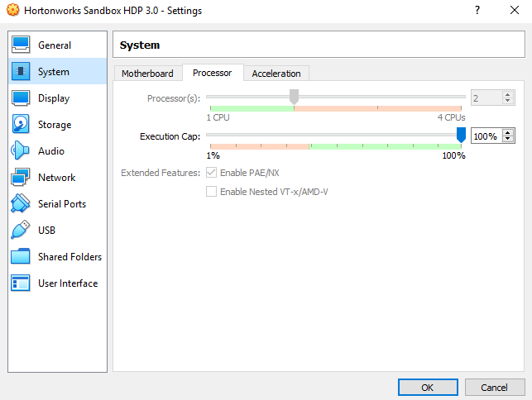Click OK to apply settings
532x400 pixels.
428,387
